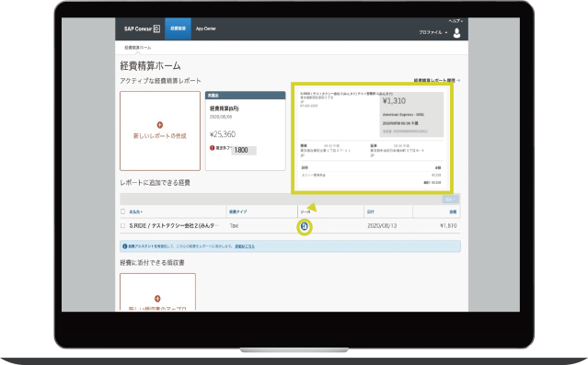This screenshot has height=365, width=588.
Task: Click the info icon in blue banner
Action: point(125,246)
